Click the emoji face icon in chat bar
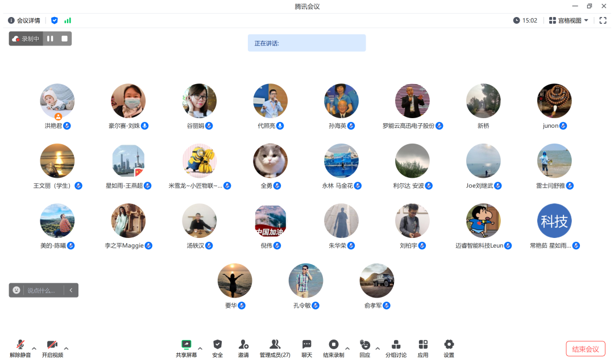Screen dimensions: 614x364 (16, 290)
